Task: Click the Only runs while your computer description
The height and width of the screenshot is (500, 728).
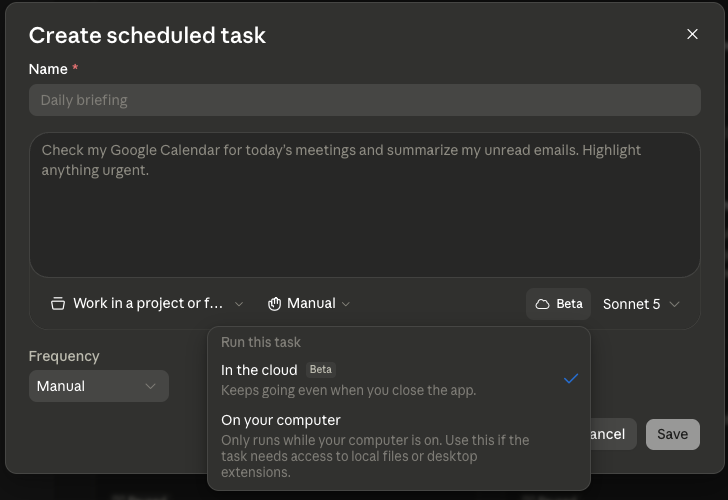Action: click(375, 456)
